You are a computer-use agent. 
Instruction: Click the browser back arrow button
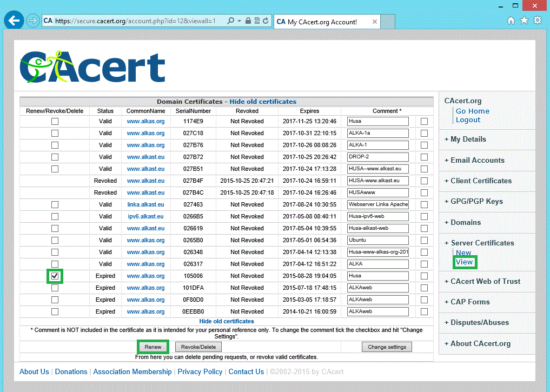tap(13, 21)
